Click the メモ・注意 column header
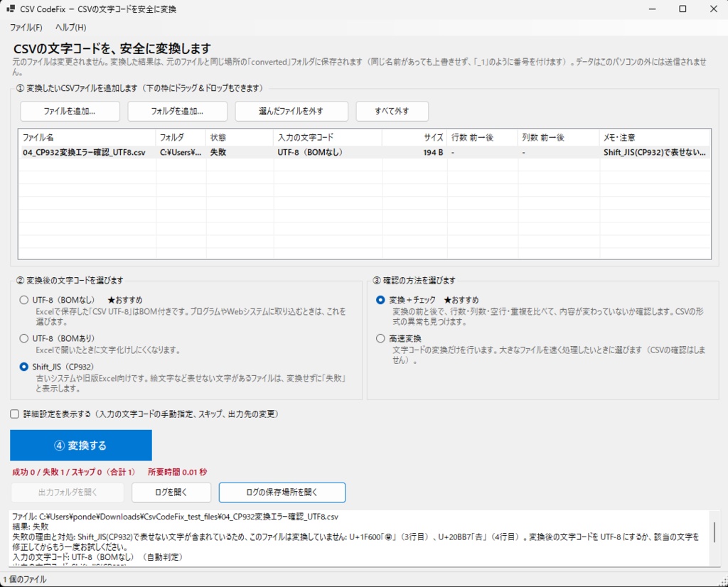The width and height of the screenshot is (728, 587). tap(655, 137)
